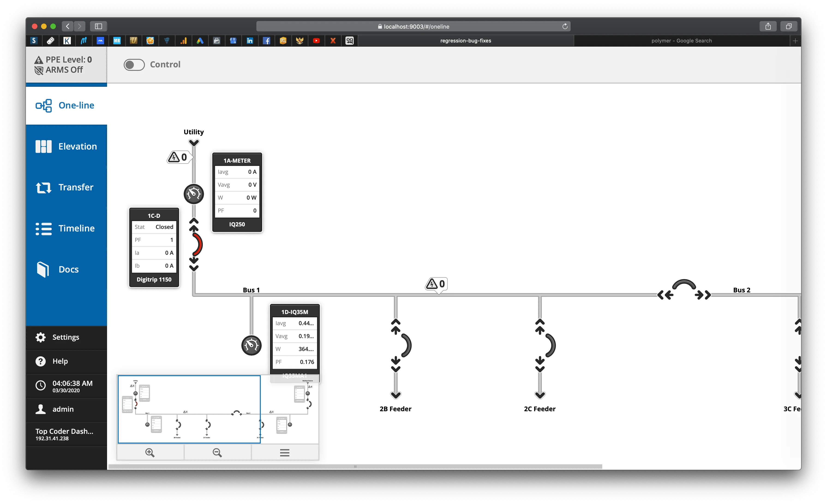Toggle the Control switch

134,64
